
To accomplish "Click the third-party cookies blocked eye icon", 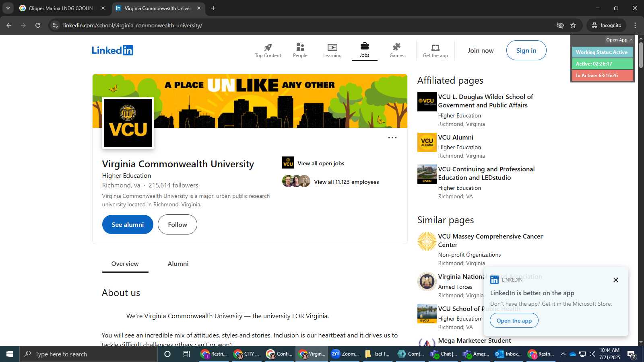I will click(x=560, y=25).
